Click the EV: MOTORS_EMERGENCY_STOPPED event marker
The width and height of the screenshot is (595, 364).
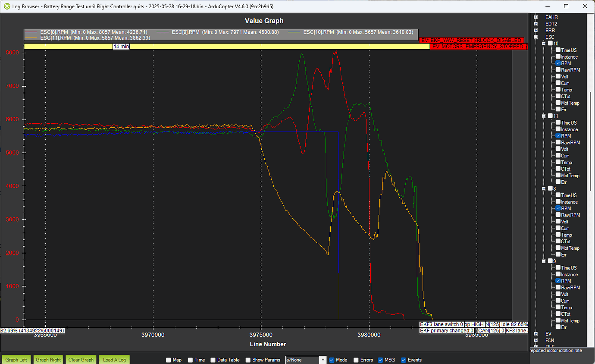click(479, 46)
